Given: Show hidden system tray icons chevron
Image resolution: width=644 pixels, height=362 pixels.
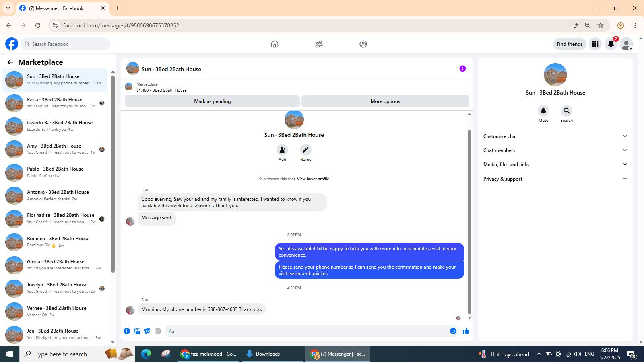Looking at the screenshot, I should 539,354.
